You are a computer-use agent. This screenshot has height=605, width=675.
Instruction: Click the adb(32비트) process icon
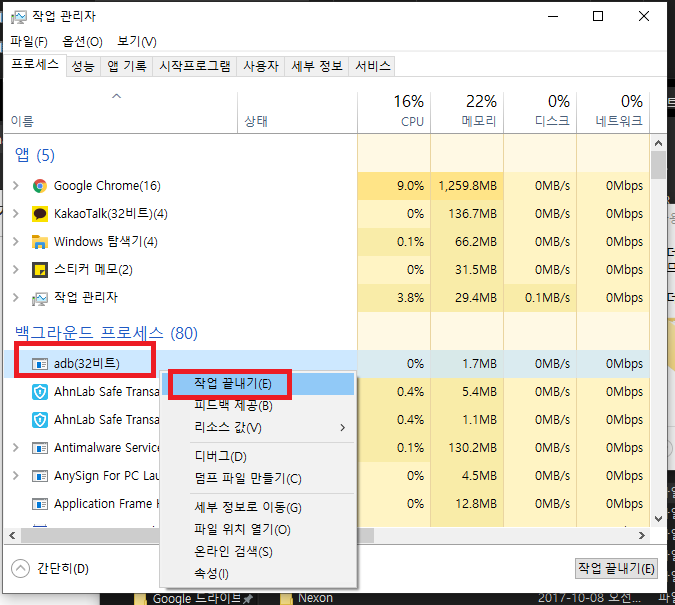pyautogui.click(x=40, y=364)
